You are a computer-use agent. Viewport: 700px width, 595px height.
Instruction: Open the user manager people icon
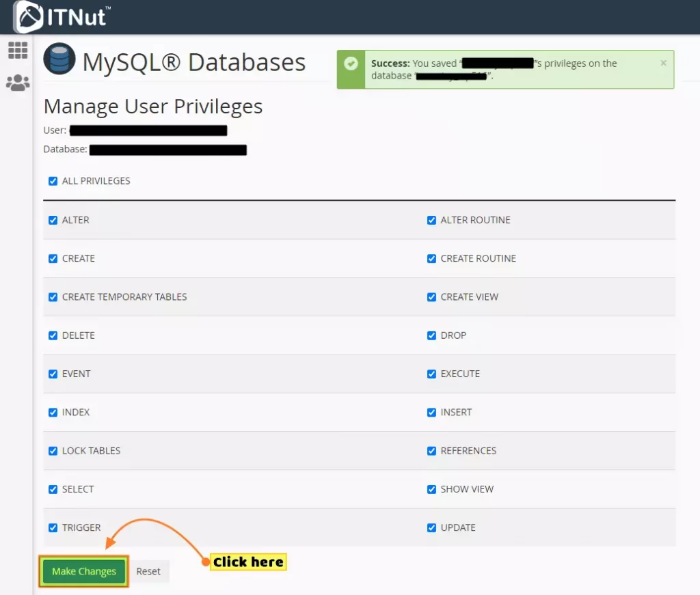18,83
